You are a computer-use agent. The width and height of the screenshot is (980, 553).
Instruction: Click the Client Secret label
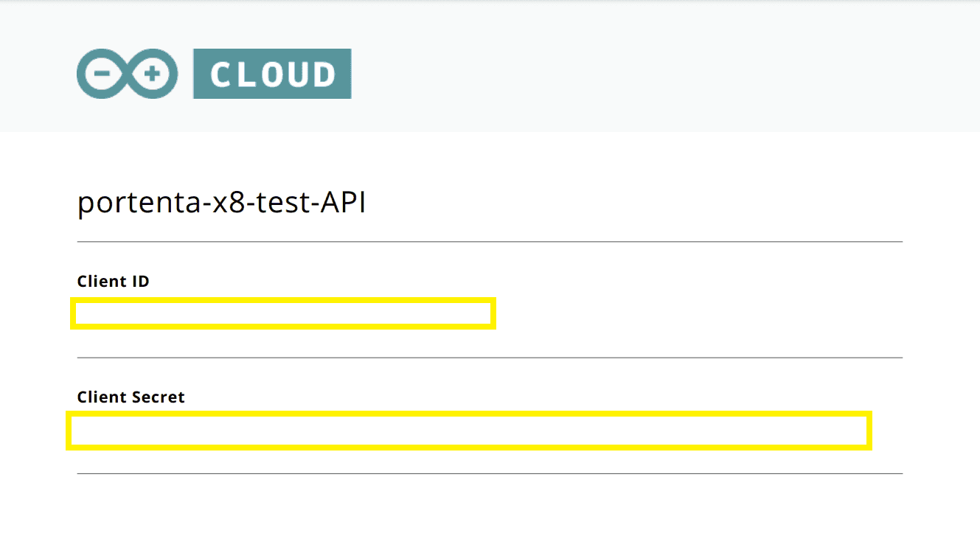pyautogui.click(x=131, y=397)
